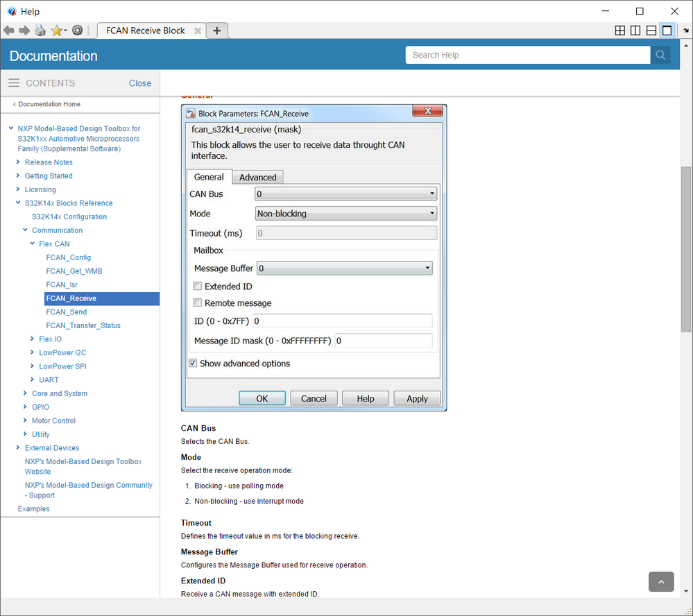The width and height of the screenshot is (693, 616).
Task: Click the Documentation header title
Action: point(53,55)
